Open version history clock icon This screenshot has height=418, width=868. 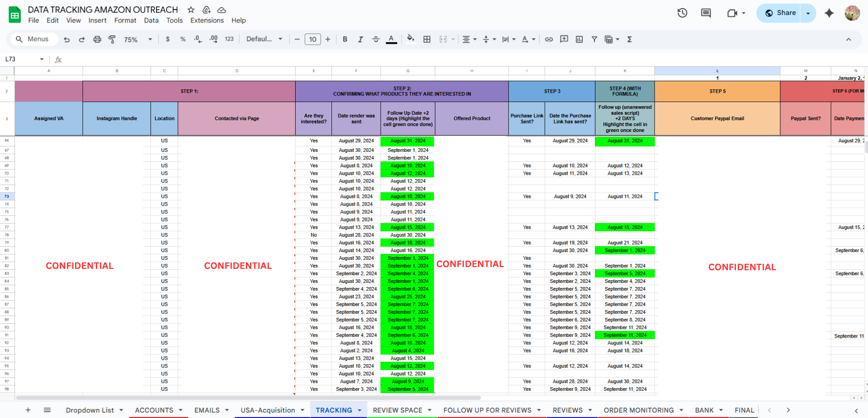682,13
